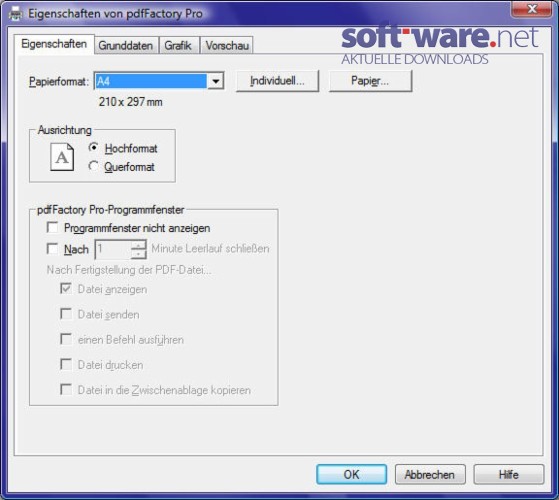Switch to the Vorschau tab
This screenshot has height=500, width=559.
coord(227,46)
